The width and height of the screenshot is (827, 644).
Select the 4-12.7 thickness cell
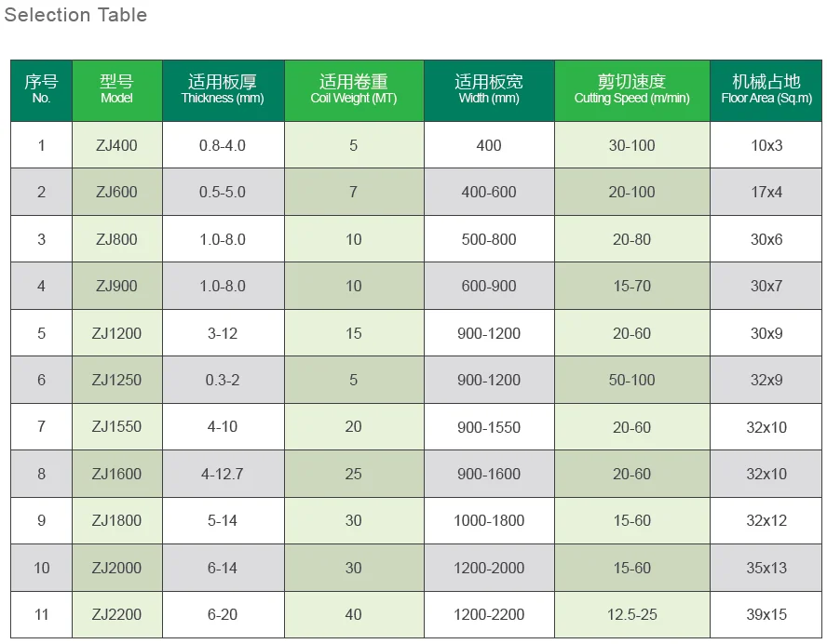click(x=223, y=474)
